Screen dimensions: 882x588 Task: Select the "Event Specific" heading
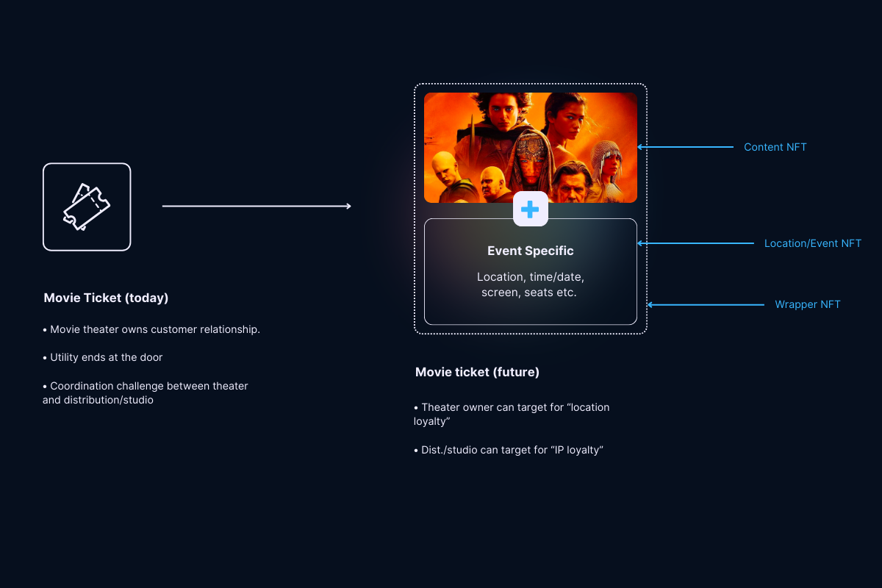530,251
